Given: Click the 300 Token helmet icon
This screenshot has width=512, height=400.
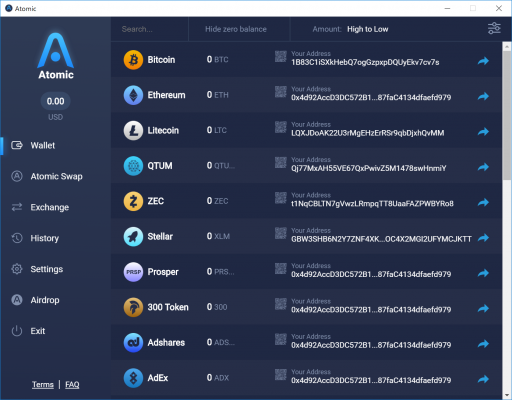Looking at the screenshot, I should click(133, 307).
